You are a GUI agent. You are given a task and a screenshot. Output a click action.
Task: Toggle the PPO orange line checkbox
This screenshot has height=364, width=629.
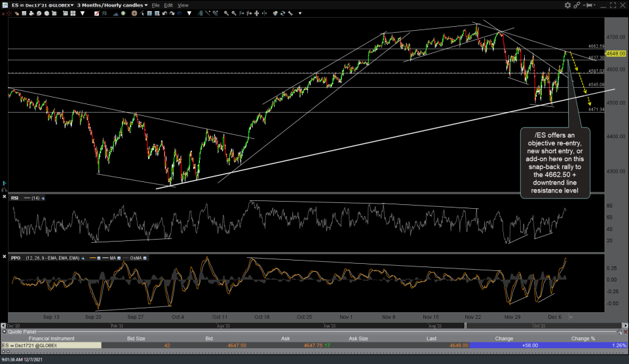pyautogui.click(x=99, y=258)
